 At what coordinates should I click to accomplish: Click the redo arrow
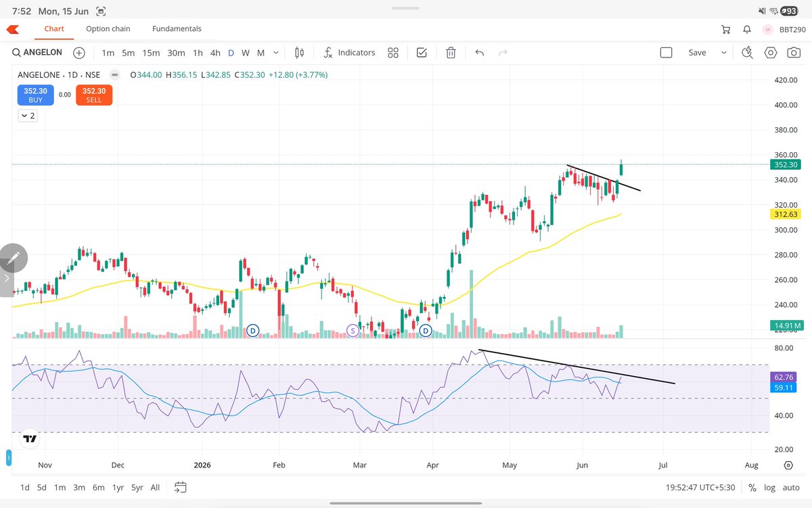503,53
